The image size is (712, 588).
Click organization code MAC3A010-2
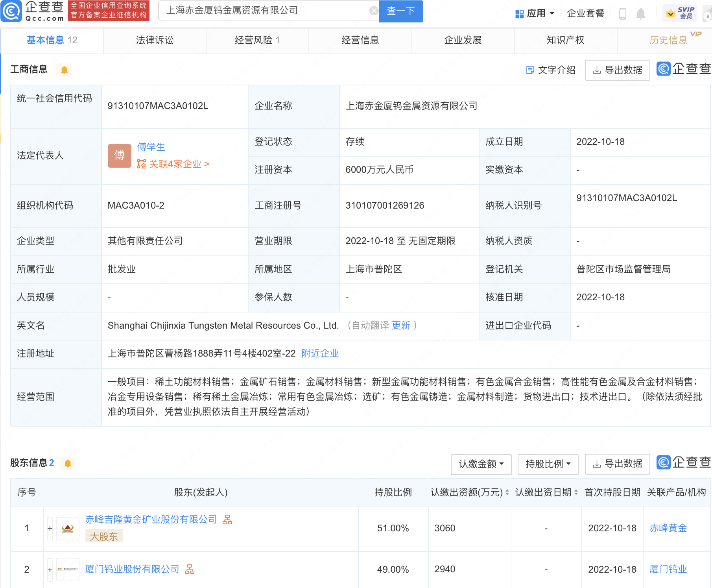[136, 205]
